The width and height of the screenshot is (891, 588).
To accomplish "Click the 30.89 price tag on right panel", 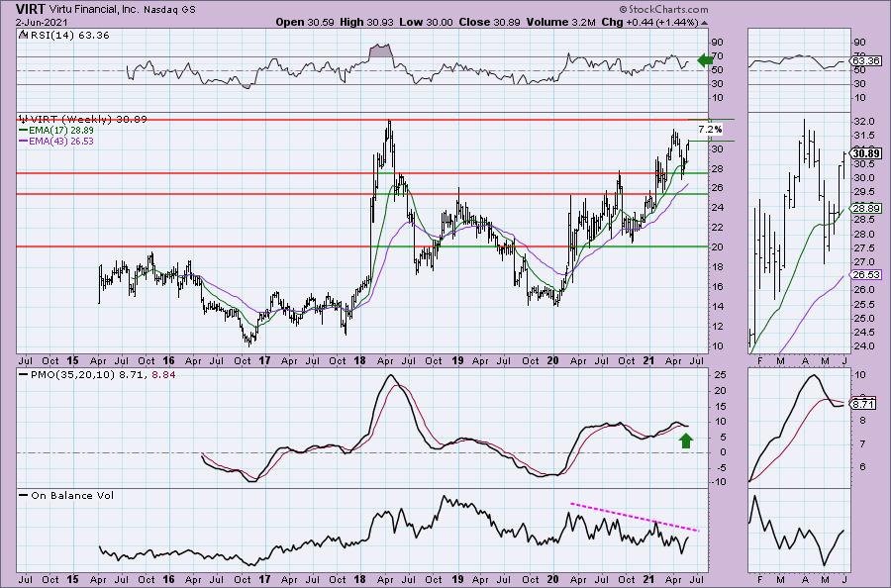I will 866,152.
